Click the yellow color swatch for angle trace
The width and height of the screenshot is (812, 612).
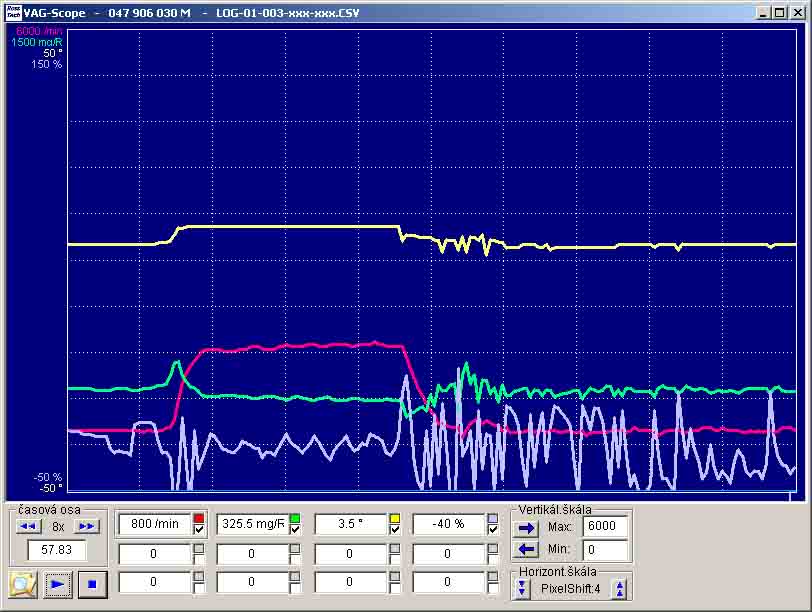click(x=395, y=518)
